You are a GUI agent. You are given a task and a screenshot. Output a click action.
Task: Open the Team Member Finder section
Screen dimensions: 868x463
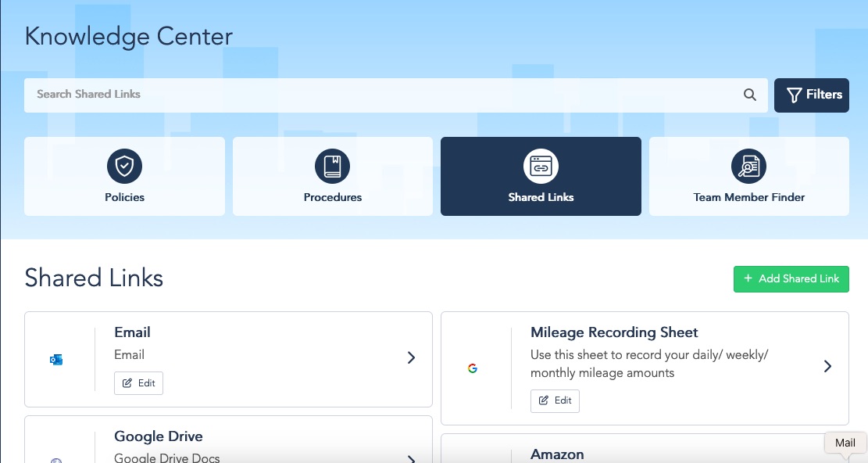pyautogui.click(x=749, y=176)
